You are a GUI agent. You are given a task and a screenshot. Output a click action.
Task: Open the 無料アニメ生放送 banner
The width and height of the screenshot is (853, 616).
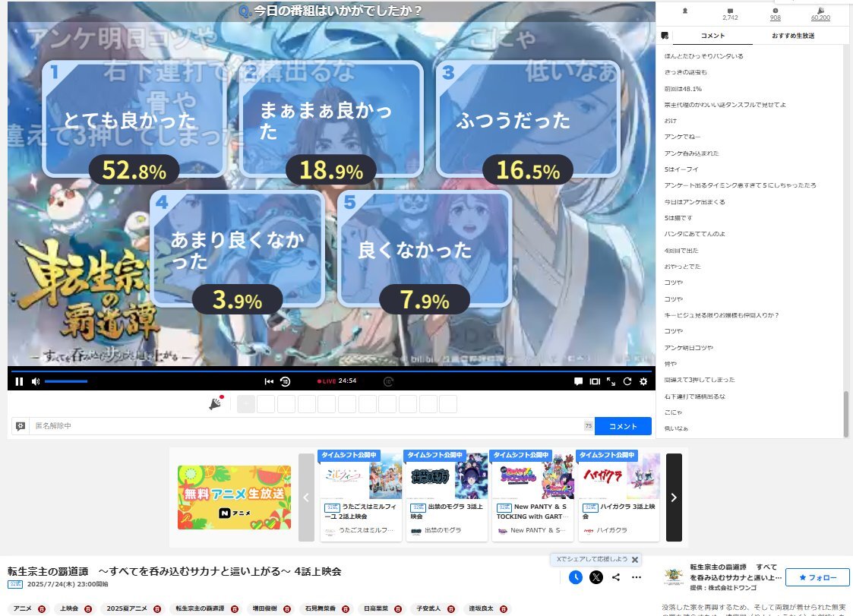(234, 498)
